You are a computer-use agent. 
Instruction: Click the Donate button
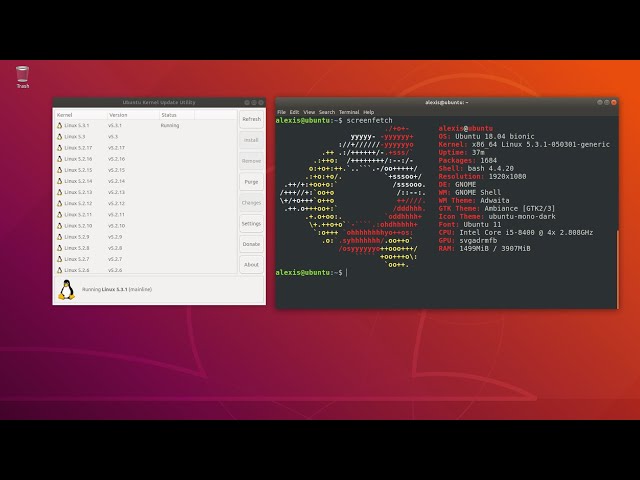click(x=251, y=244)
